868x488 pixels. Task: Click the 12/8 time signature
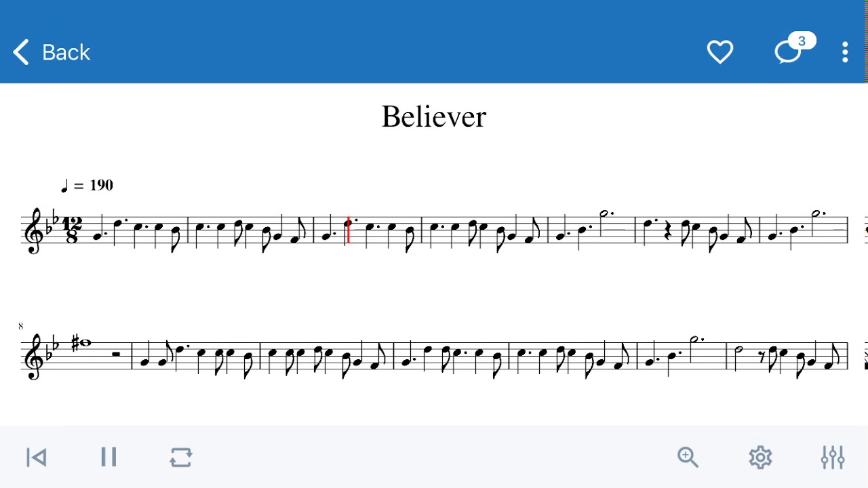71,230
